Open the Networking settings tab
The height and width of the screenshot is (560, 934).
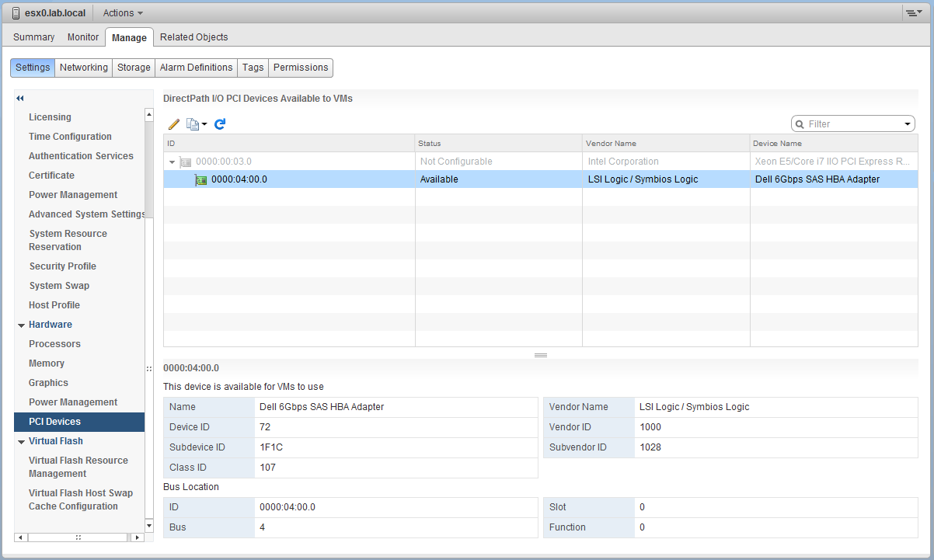click(83, 68)
